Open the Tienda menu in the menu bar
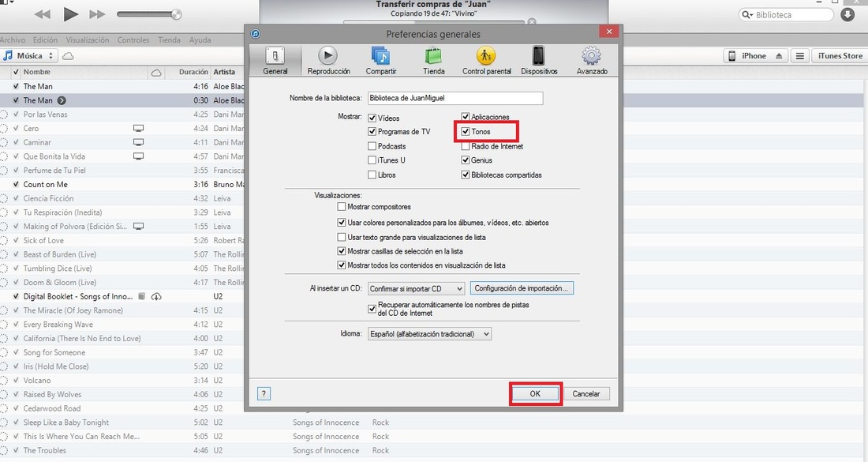Viewport: 868px width, 462px height. pyautogui.click(x=169, y=40)
